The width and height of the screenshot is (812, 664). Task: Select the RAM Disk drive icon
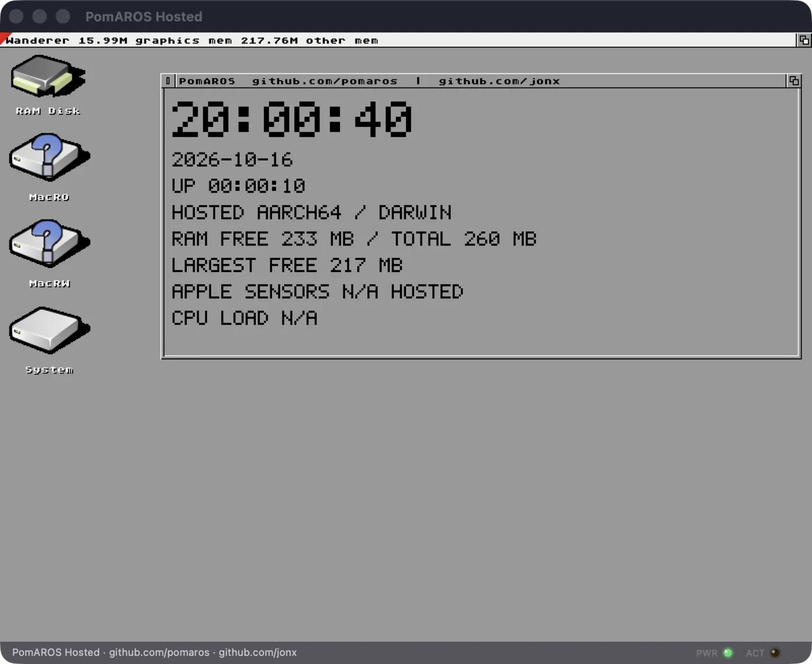pos(48,77)
